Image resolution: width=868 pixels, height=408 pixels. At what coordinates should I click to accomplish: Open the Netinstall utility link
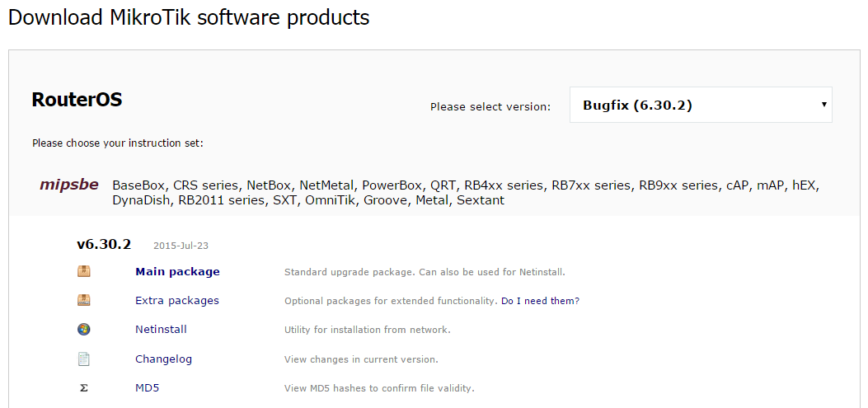(161, 330)
